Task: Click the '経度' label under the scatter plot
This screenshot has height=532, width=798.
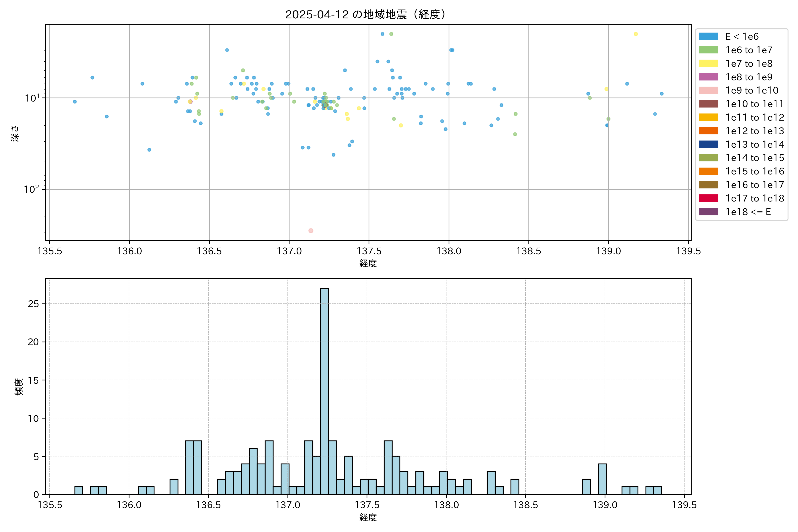Action: tap(368, 263)
